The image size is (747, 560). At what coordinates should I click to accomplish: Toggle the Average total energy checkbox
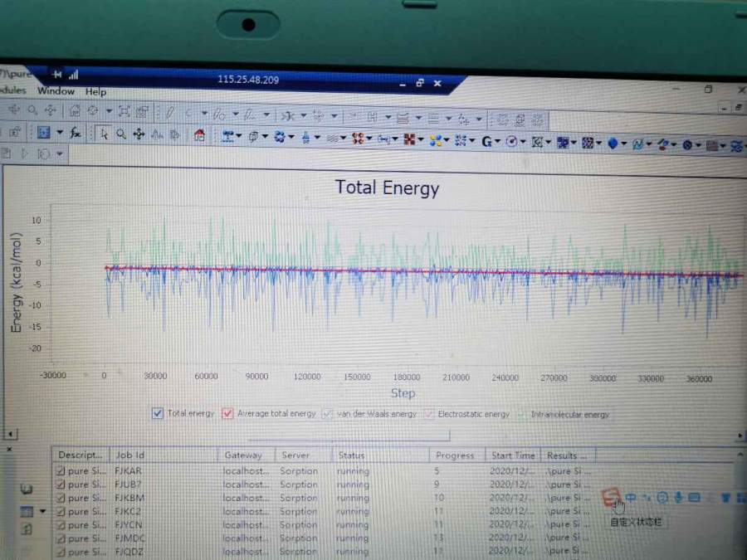227,413
